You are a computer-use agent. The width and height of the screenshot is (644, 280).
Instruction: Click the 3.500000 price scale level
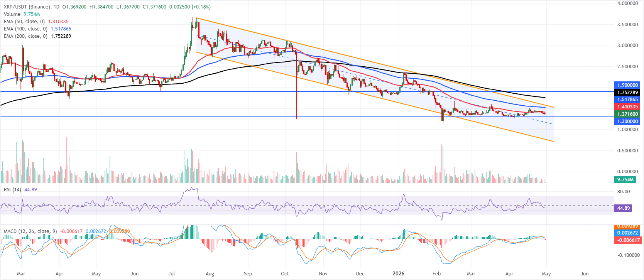pos(627,25)
